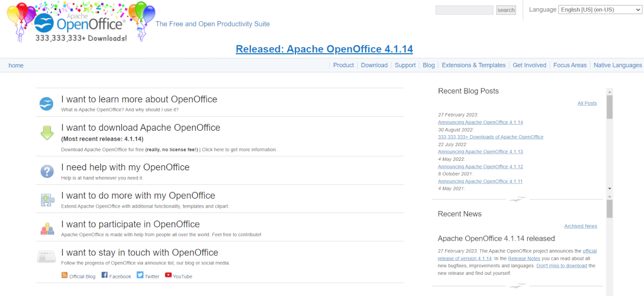Open I want to download Apache OpenOffice
The width and height of the screenshot is (644, 296).
coord(141,128)
